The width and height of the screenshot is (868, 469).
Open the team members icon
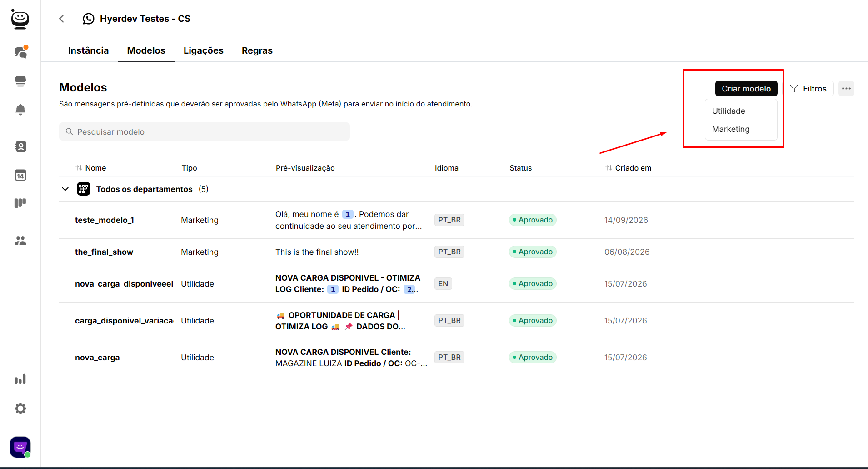tap(20, 241)
